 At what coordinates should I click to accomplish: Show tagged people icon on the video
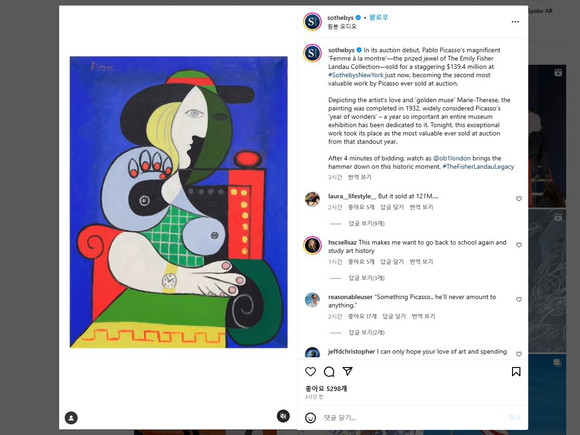(71, 418)
